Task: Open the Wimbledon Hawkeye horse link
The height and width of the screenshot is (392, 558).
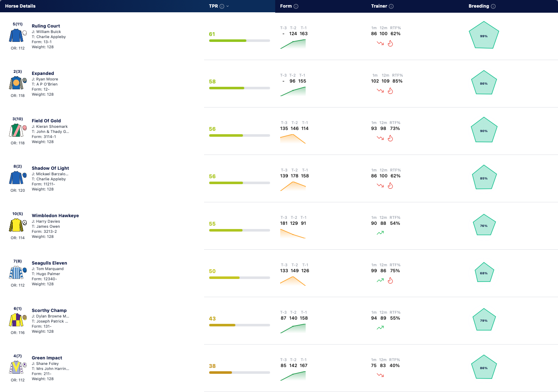Action: point(55,215)
